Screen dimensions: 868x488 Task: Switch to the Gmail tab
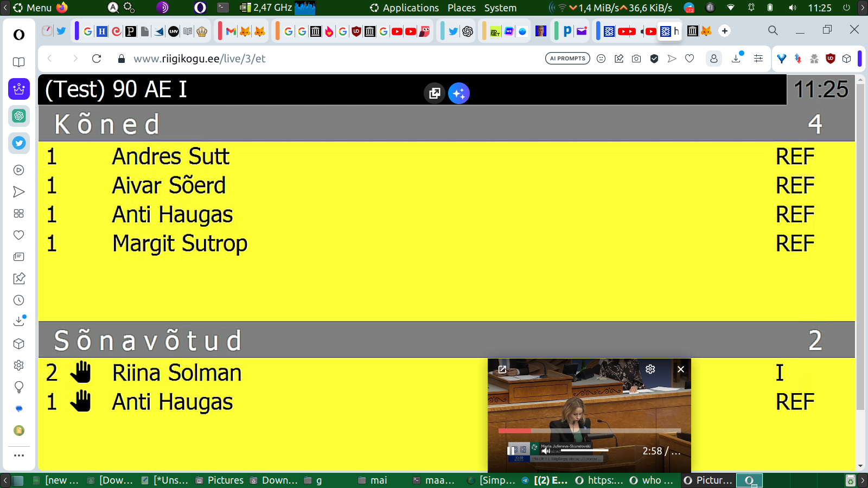click(x=231, y=31)
